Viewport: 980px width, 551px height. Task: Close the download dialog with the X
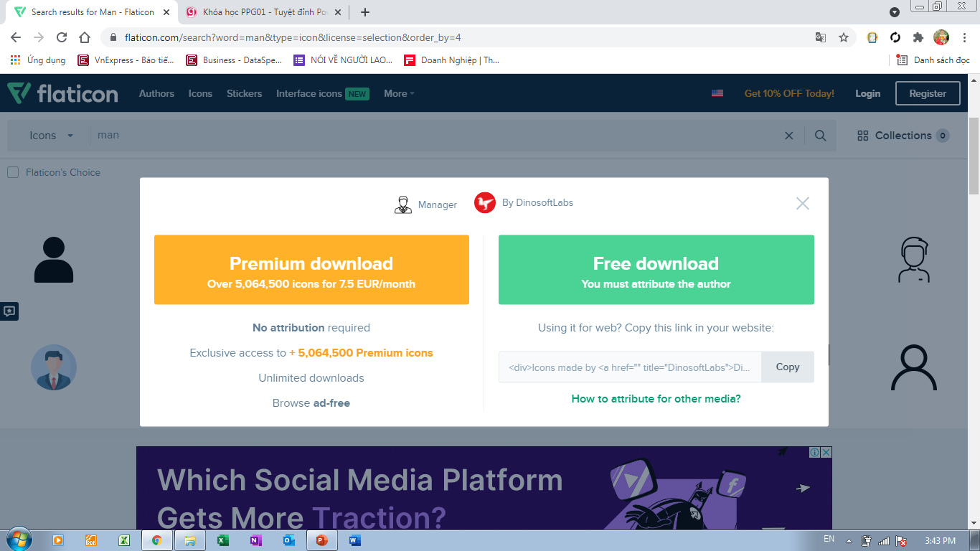803,204
